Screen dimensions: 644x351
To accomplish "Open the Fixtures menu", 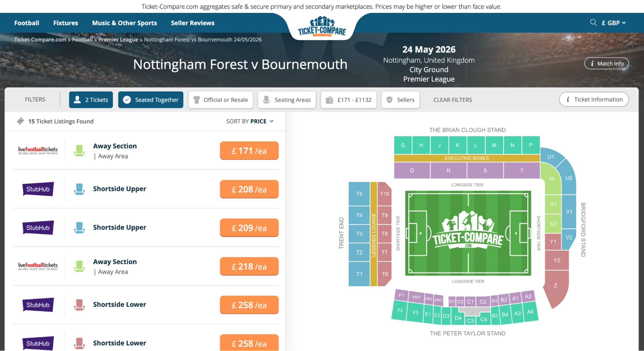I will [65, 23].
